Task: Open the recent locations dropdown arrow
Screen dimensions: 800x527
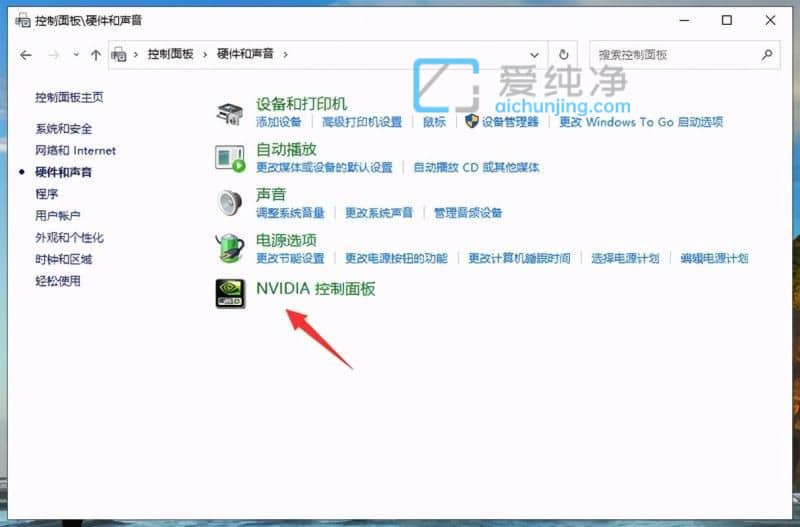Action: click(76, 54)
